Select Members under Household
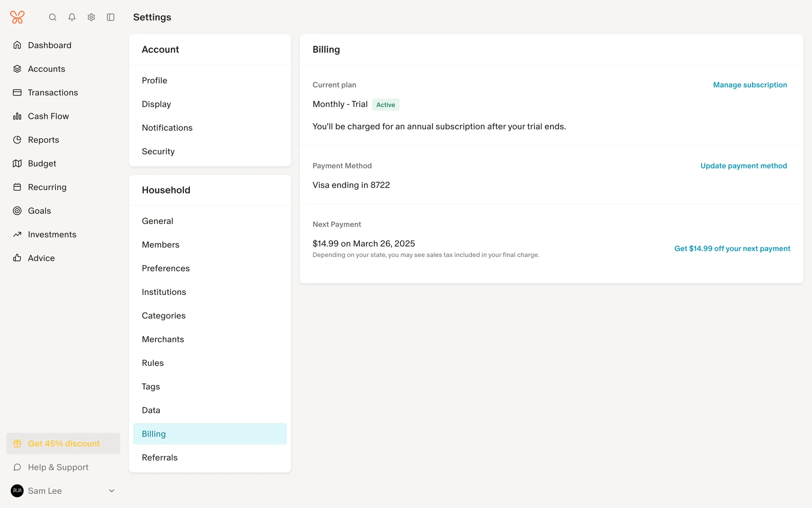 coord(161,245)
